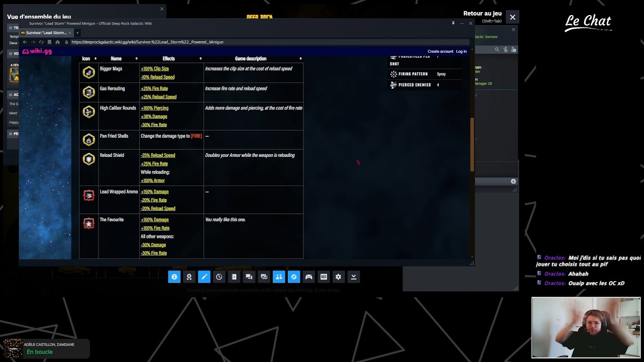Screen dimensions: 644x362
Task: Close the Vue d'ensemble du jeu window
Action: click(162, 9)
